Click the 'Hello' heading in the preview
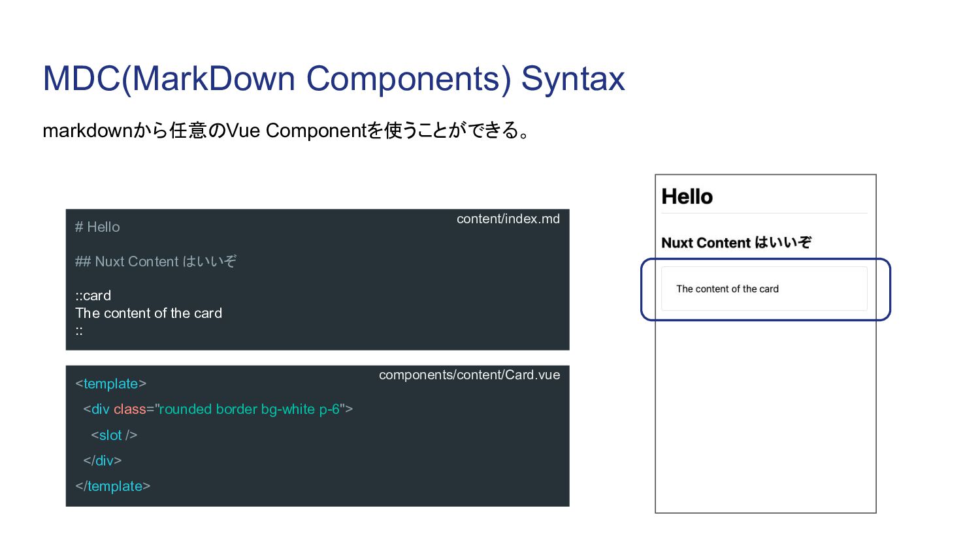Screen dimensions: 980x551 (687, 197)
